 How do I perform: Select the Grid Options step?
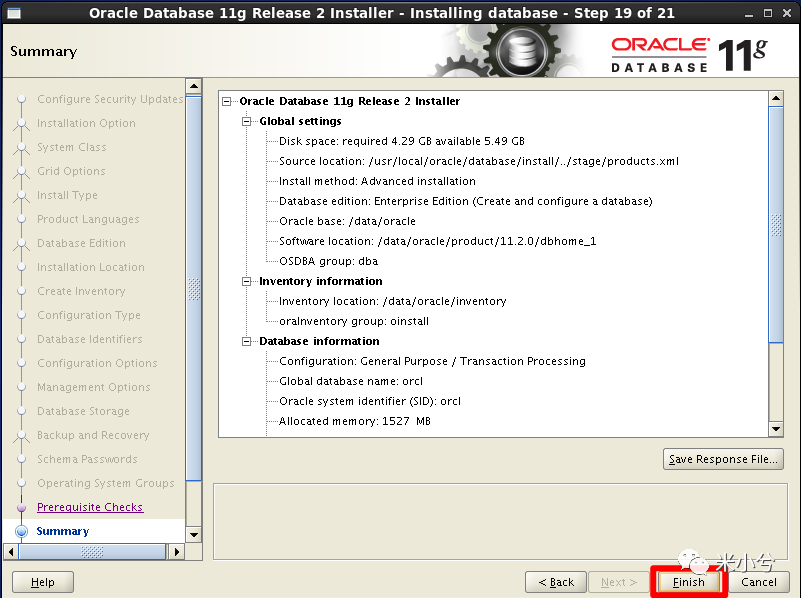coord(71,171)
